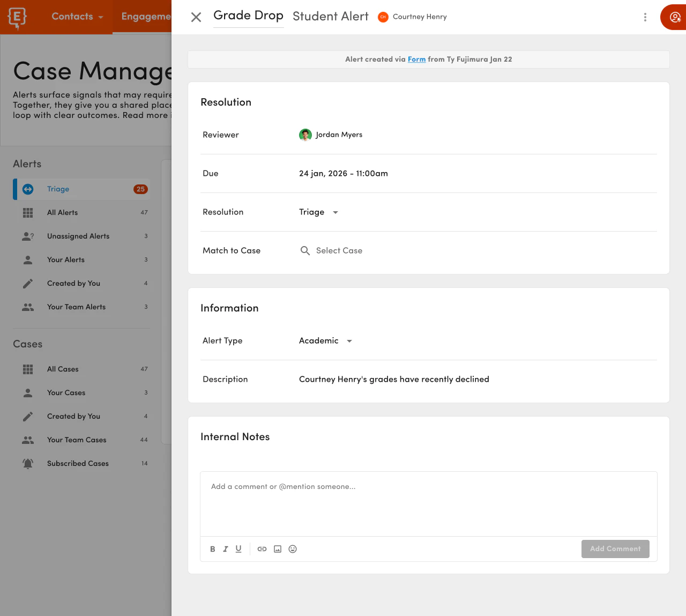Select All Alerts in sidebar

coord(82,213)
